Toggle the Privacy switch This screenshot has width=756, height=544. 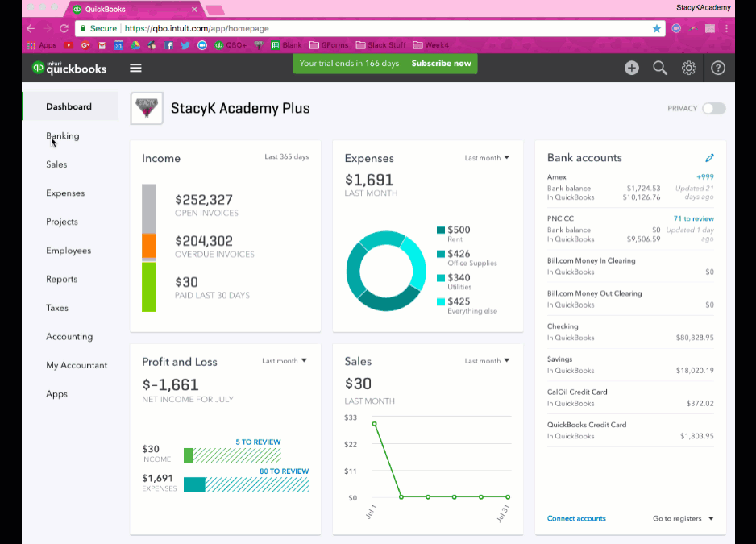click(713, 108)
